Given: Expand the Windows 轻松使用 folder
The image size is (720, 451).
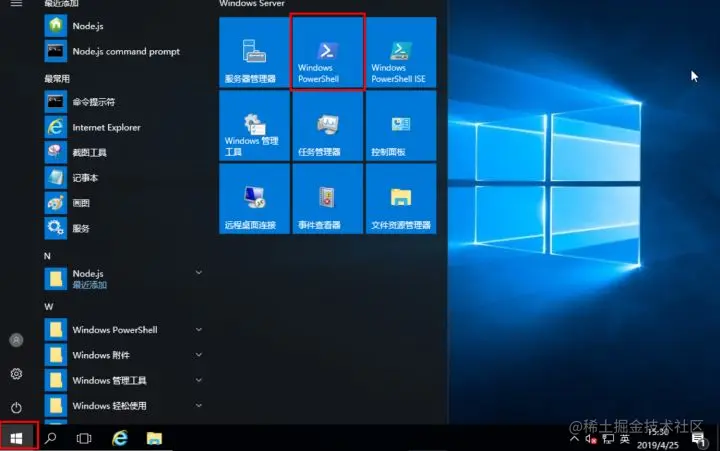Looking at the screenshot, I should click(124, 406).
